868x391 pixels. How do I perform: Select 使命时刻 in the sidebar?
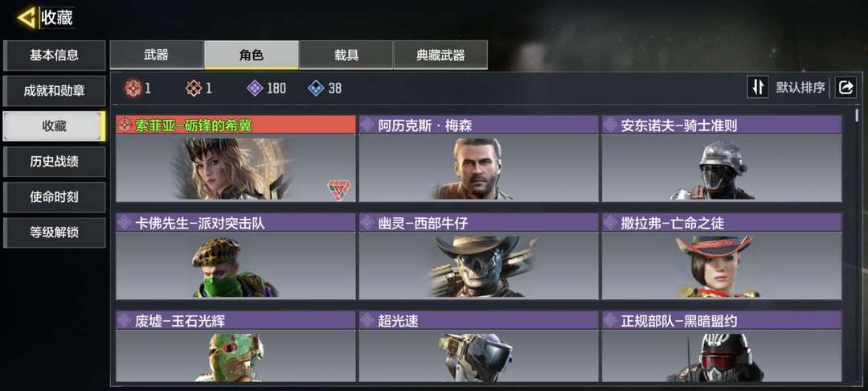(x=55, y=197)
